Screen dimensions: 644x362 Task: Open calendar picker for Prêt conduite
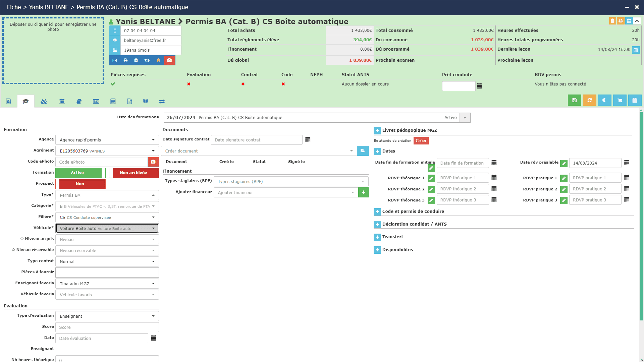tap(479, 86)
